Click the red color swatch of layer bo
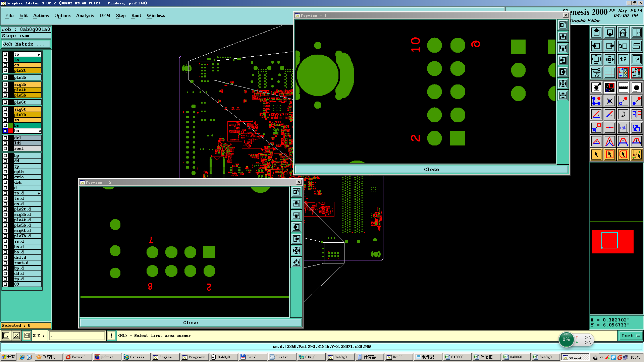The image size is (644, 362). click(11, 131)
